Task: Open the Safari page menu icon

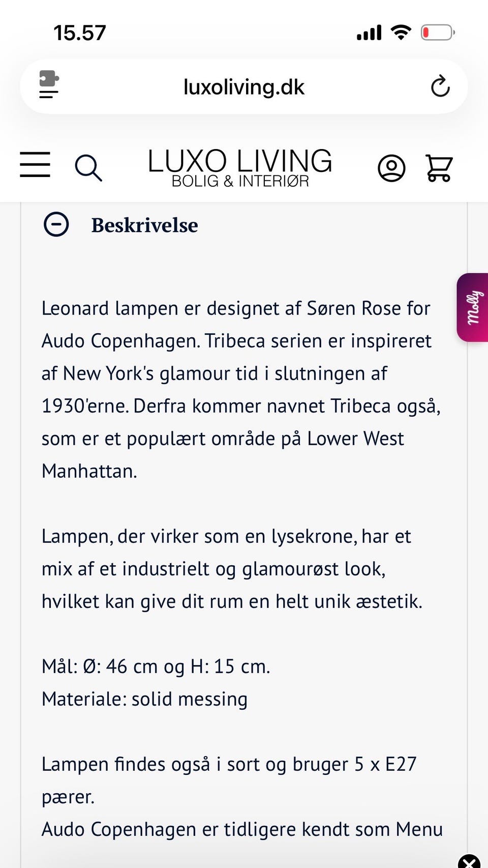Action: click(x=49, y=84)
